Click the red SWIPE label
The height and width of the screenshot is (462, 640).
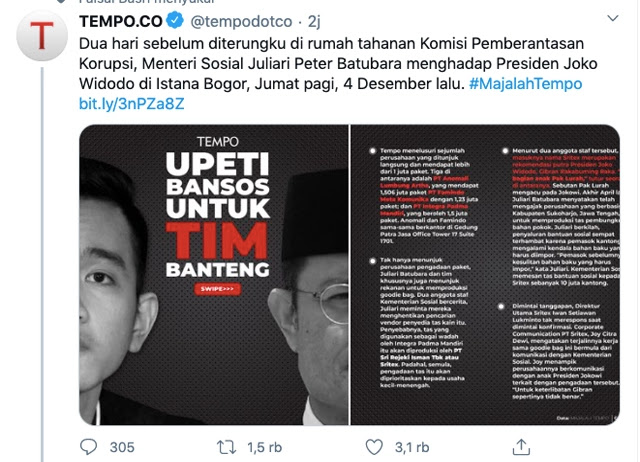pyautogui.click(x=217, y=289)
